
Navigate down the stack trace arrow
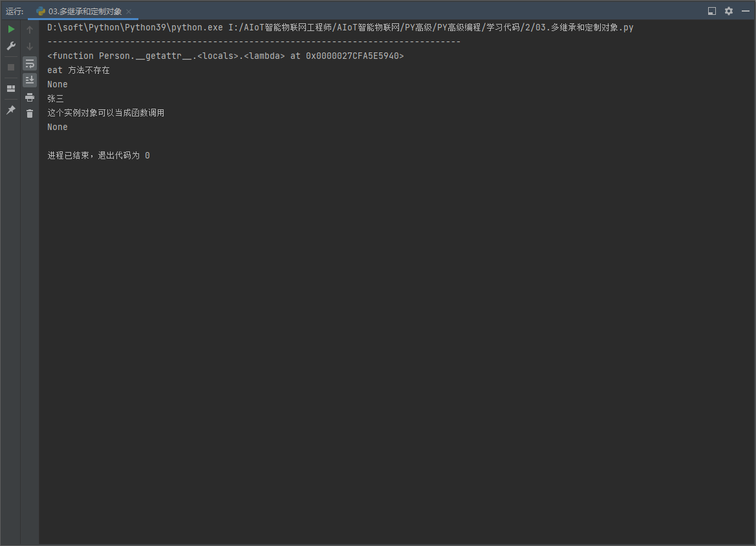pos(30,47)
